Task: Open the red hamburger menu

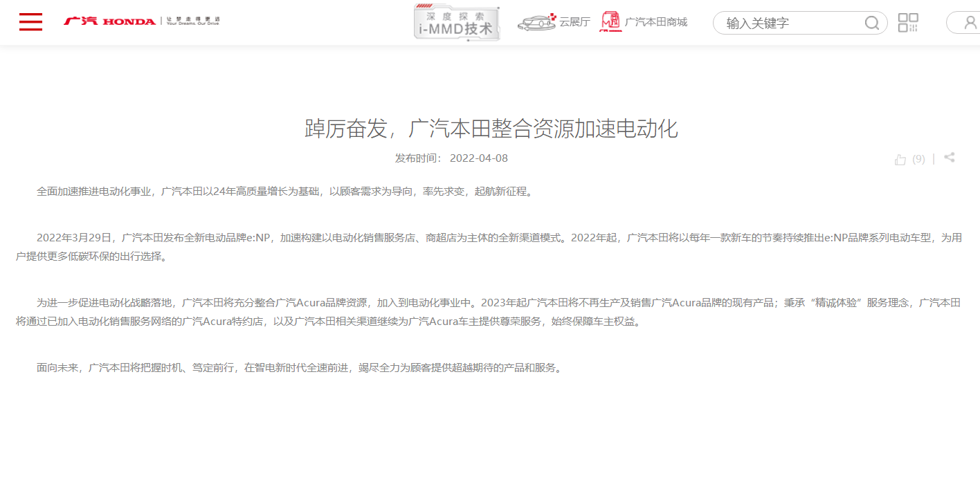Action: (x=30, y=22)
